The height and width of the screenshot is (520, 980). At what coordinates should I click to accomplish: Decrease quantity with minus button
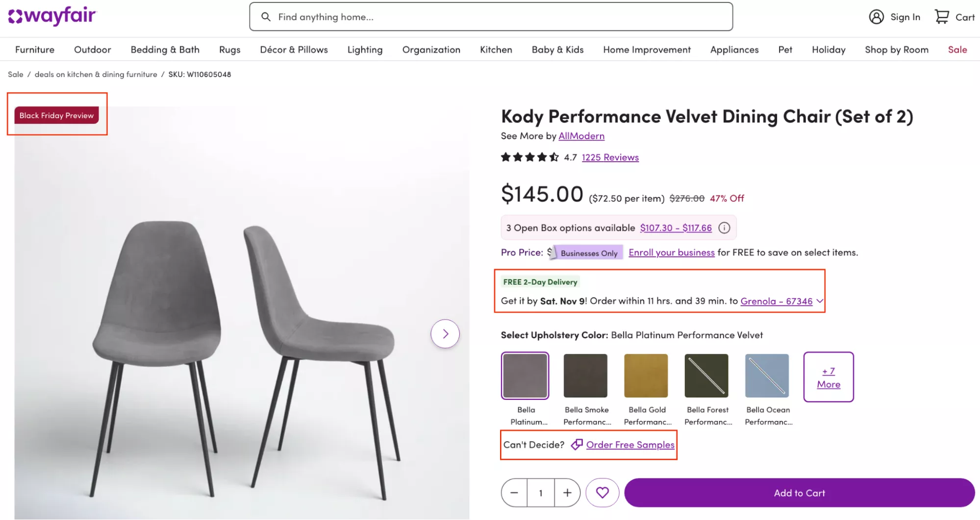coord(514,493)
